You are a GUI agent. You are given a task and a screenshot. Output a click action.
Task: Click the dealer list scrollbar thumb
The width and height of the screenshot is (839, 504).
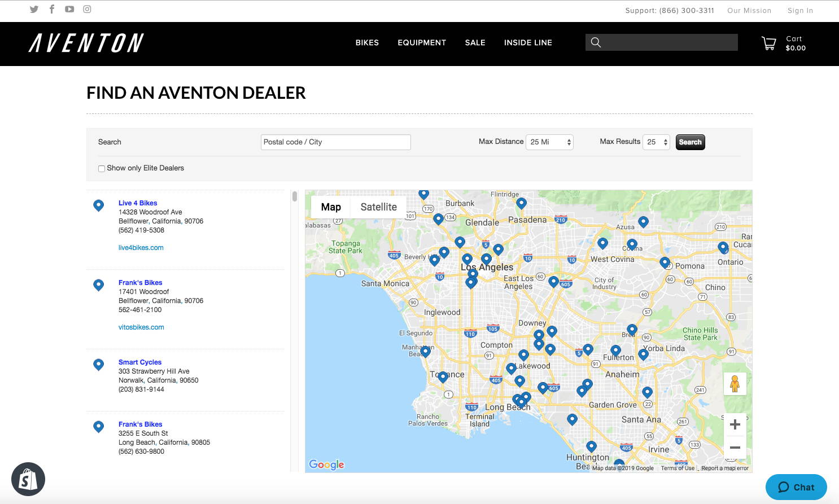pyautogui.click(x=295, y=196)
